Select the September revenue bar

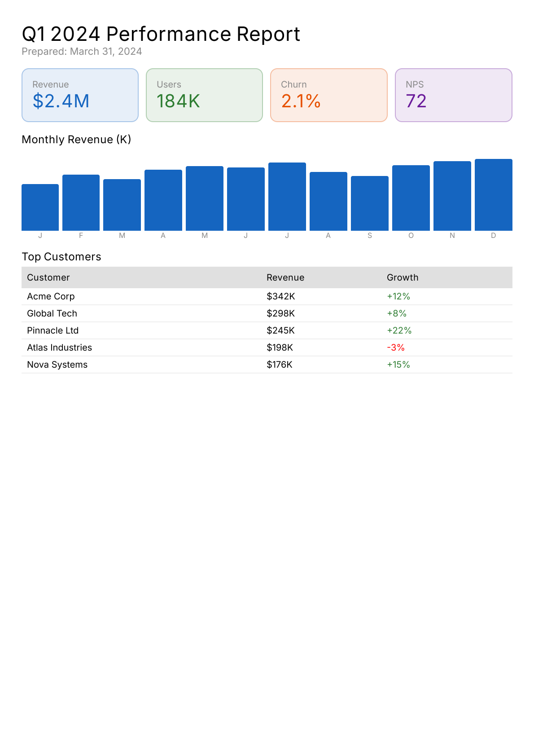coord(369,203)
